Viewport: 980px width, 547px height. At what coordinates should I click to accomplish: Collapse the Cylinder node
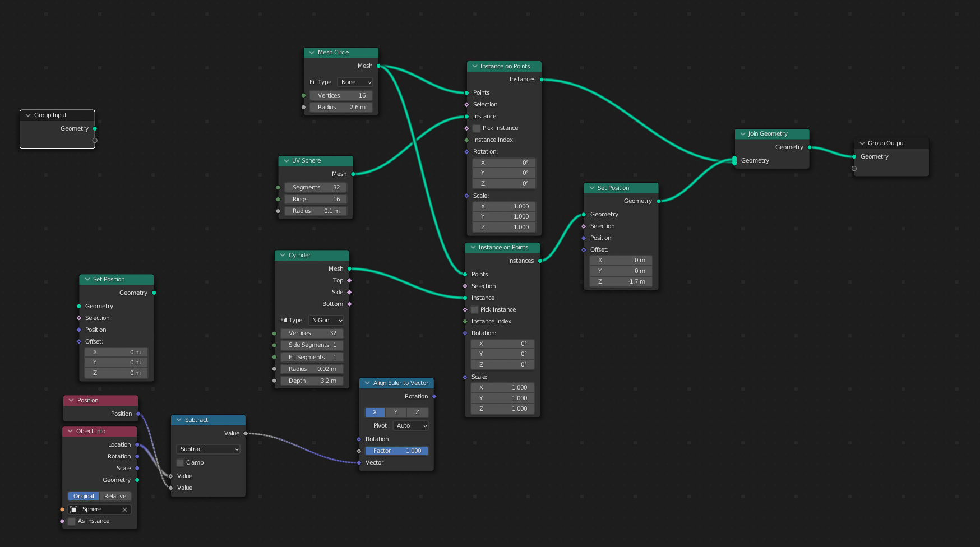coord(283,256)
